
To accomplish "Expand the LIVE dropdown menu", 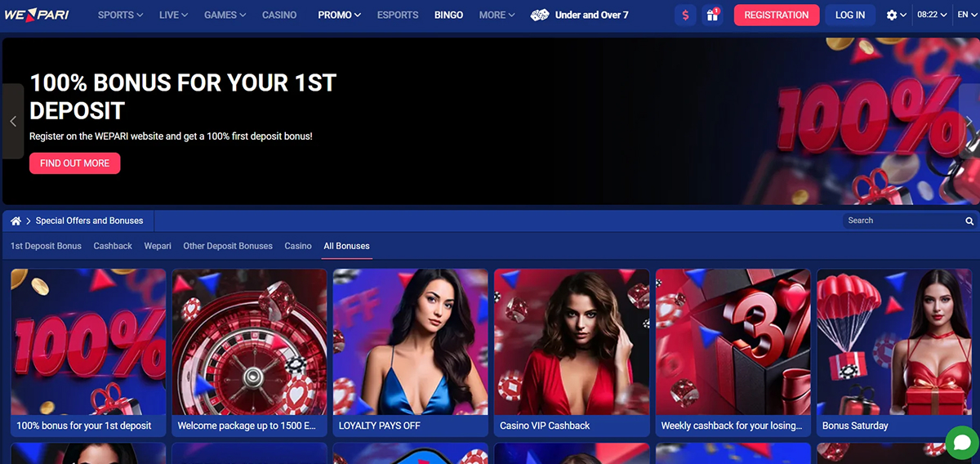I will coord(173,15).
